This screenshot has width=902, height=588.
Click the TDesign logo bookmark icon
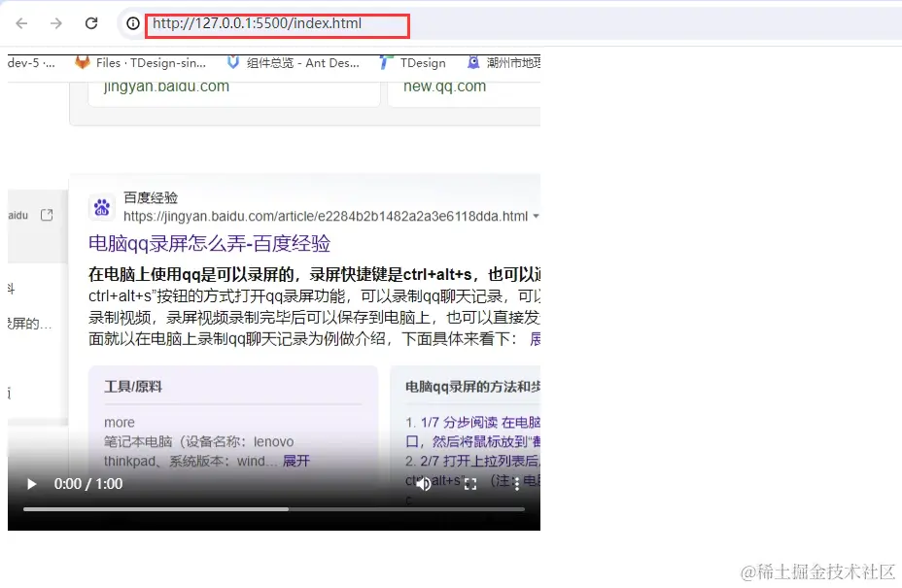386,62
